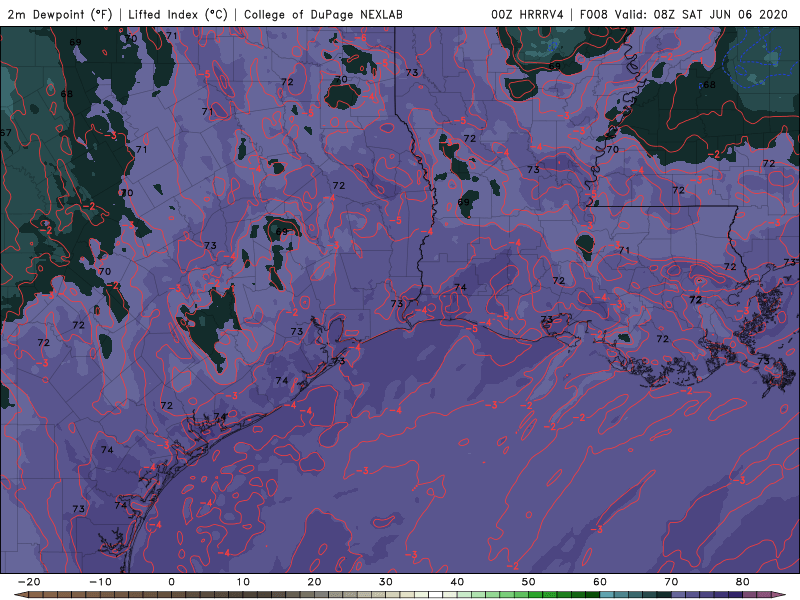800x600 pixels.
Task: Click the "2m Dewpoint (°F)" title text
Action: tap(60, 15)
